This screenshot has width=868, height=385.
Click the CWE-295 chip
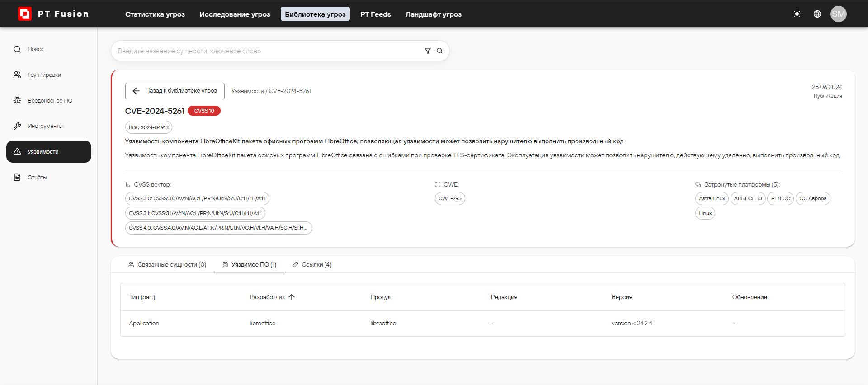point(450,198)
